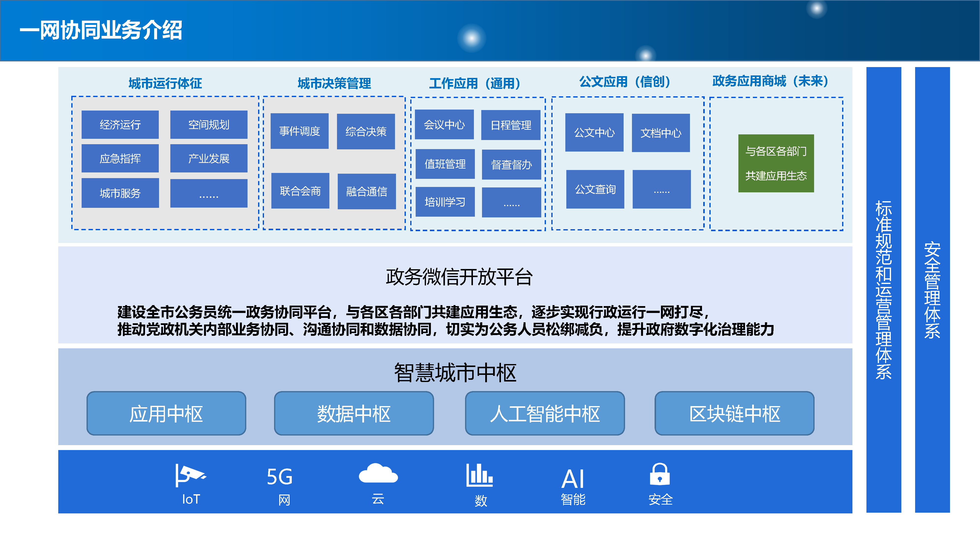Click the 安全管理体系 vertical bar
Viewport: 980px width, 551px height.
pyautogui.click(x=932, y=290)
